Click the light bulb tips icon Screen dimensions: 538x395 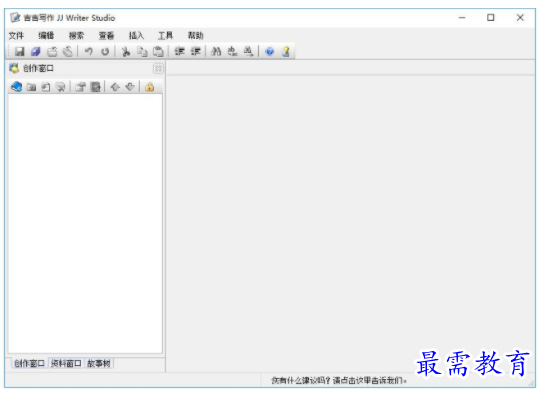[286, 51]
